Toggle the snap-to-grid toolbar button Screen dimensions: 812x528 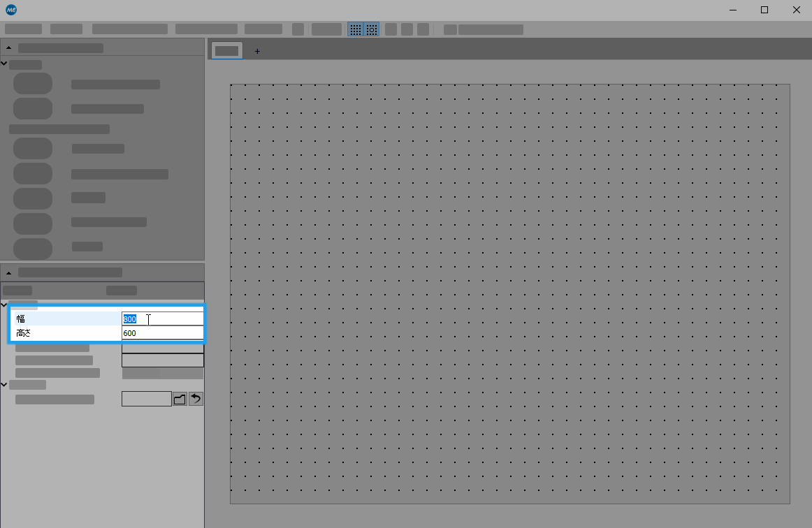tap(372, 29)
